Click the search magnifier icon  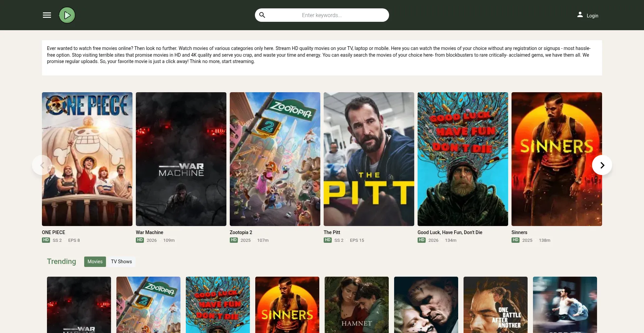point(262,15)
